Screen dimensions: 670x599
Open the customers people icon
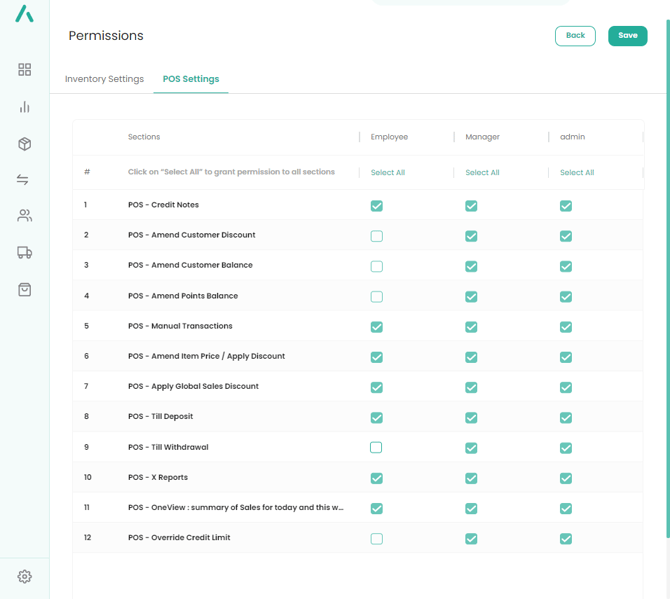[25, 216]
